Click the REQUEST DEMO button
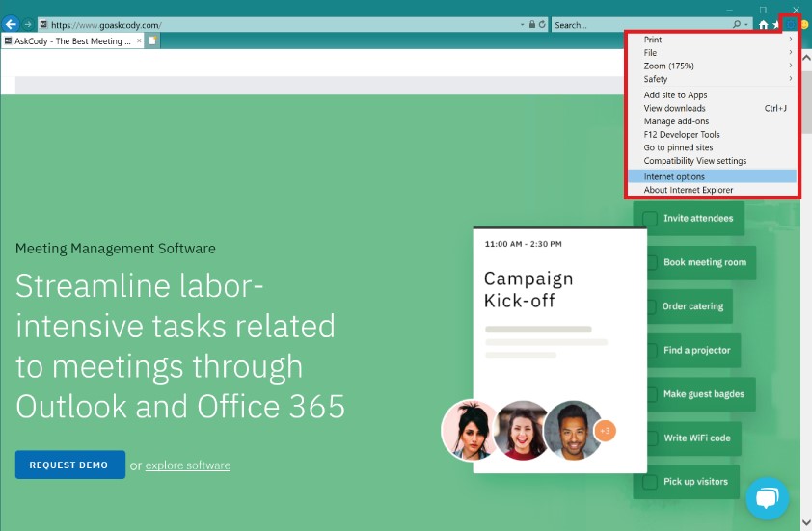The width and height of the screenshot is (812, 531). pyautogui.click(x=69, y=465)
